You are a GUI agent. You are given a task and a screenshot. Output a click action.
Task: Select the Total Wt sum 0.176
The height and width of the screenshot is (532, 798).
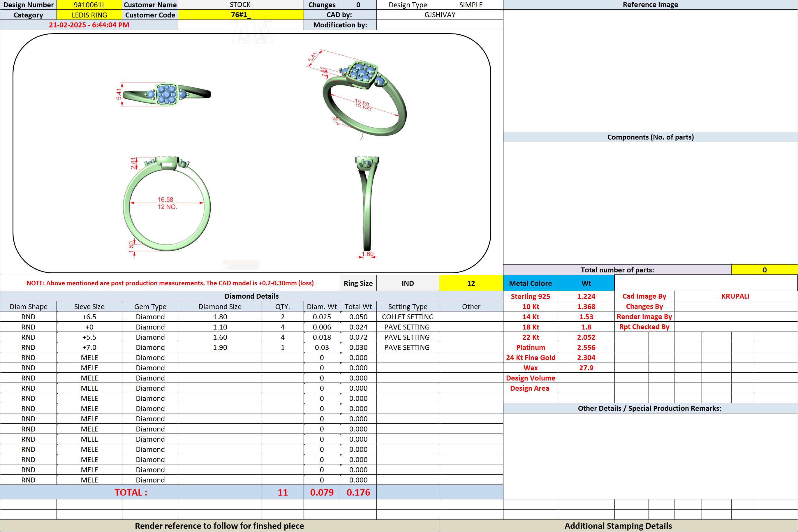click(x=358, y=492)
